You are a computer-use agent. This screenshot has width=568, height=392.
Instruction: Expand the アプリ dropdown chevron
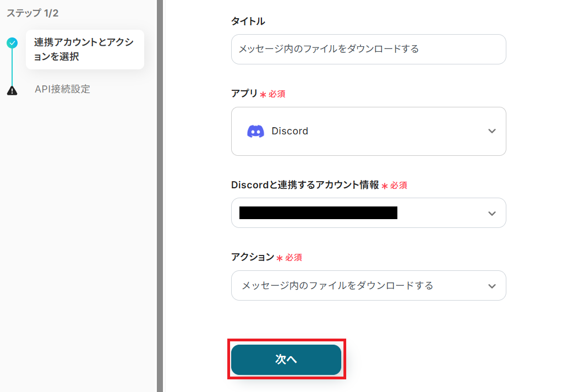coord(492,131)
